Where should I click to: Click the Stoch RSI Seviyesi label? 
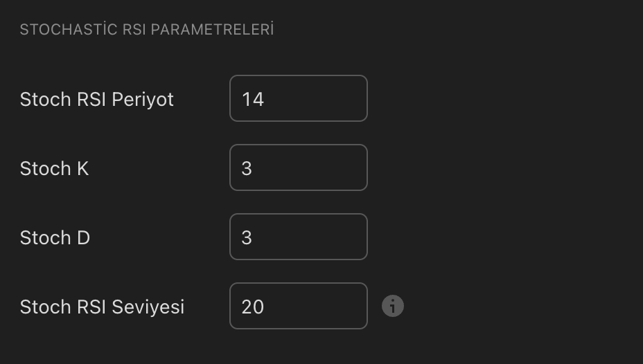pos(102,307)
